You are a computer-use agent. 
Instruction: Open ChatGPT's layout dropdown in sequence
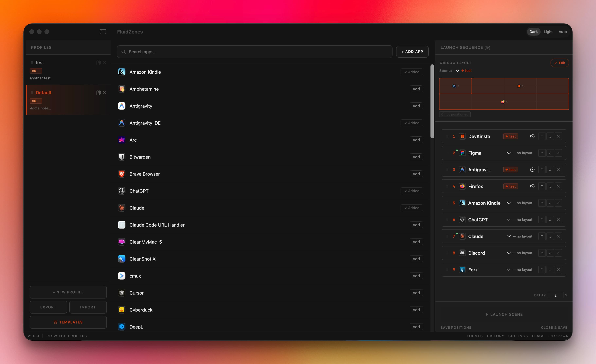[x=520, y=220]
